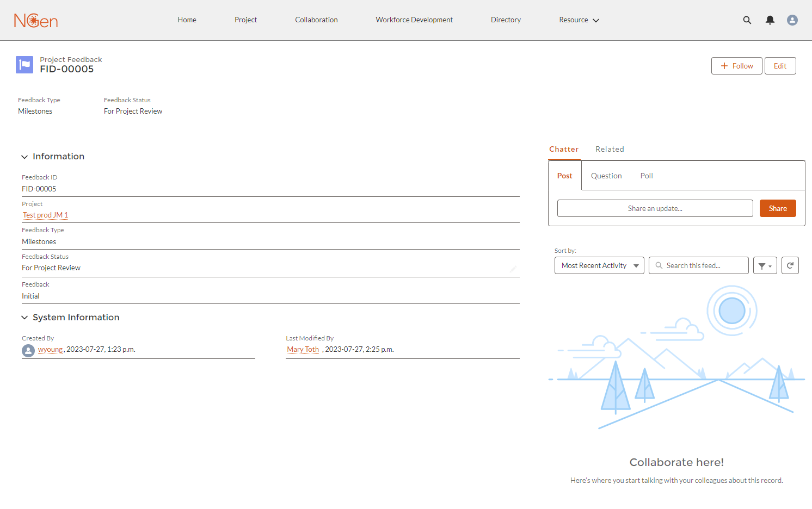Open the search magnifier icon

tap(747, 20)
